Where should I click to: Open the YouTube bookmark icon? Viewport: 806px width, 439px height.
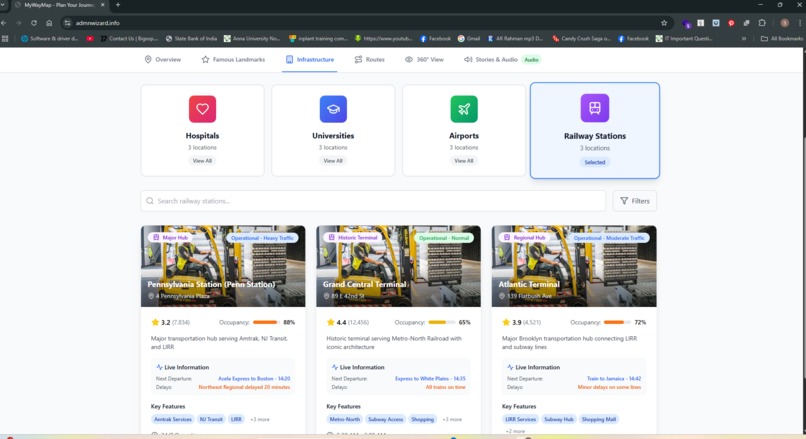(90, 39)
